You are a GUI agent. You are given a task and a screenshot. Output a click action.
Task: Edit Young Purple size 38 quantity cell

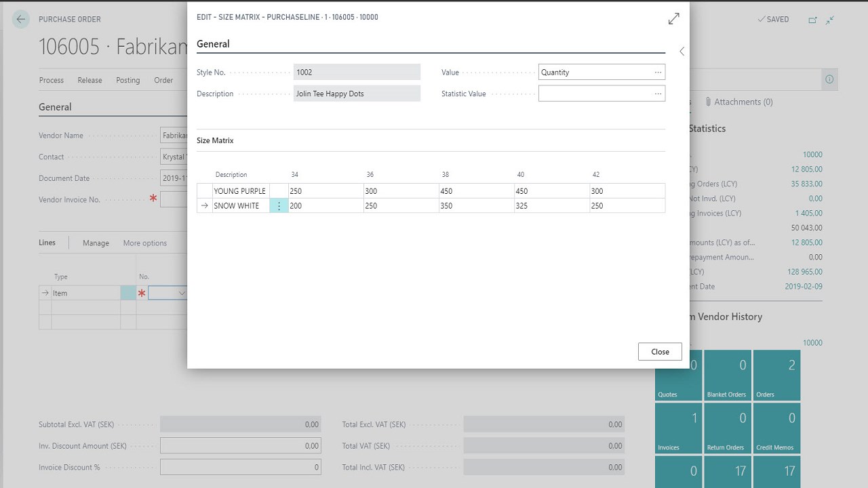point(476,191)
